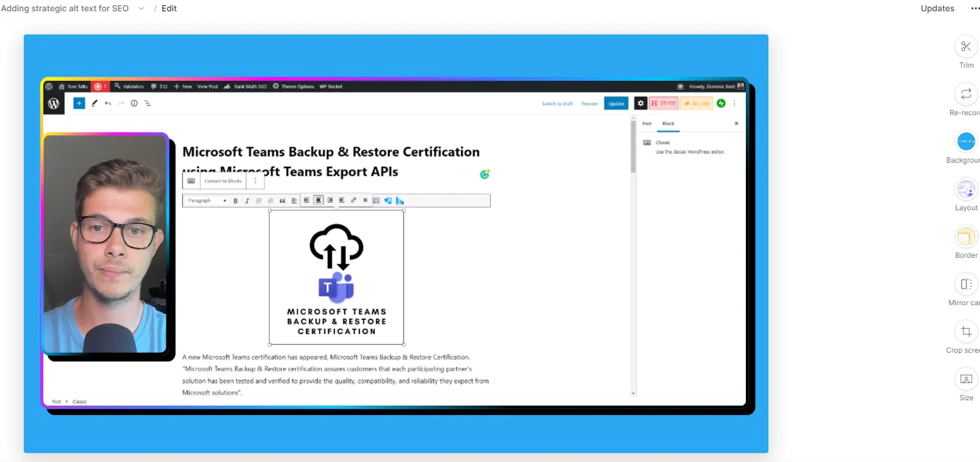Toggle the settings gear sidebar button
980x462 pixels.
click(641, 103)
